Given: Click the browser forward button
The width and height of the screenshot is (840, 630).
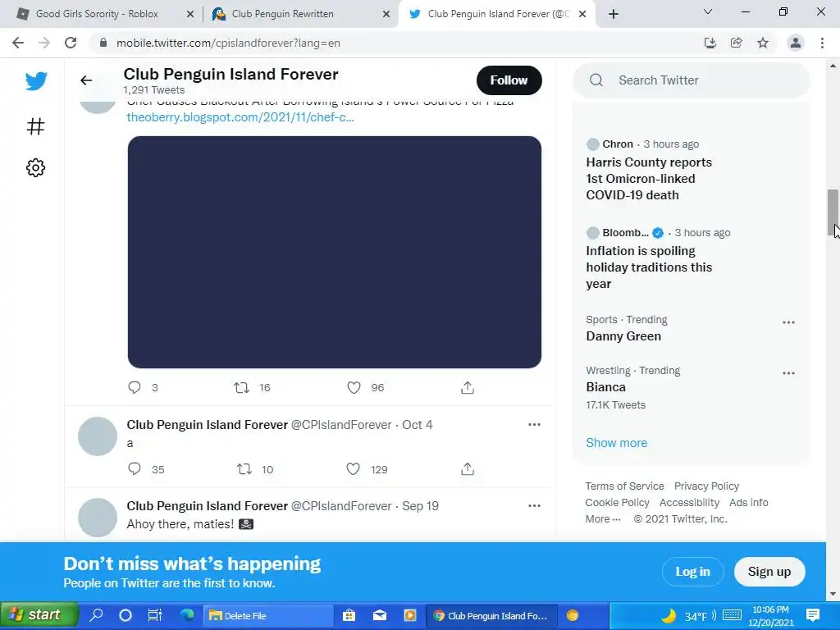Looking at the screenshot, I should point(44,43).
